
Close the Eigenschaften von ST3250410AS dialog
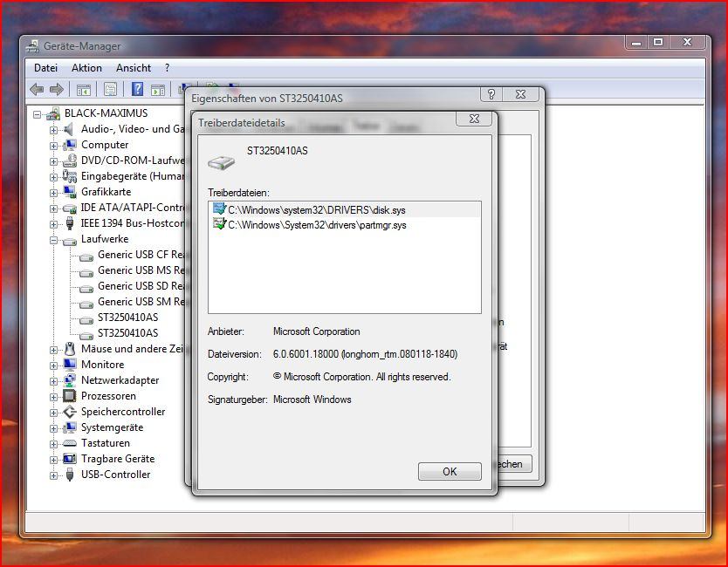click(x=520, y=94)
